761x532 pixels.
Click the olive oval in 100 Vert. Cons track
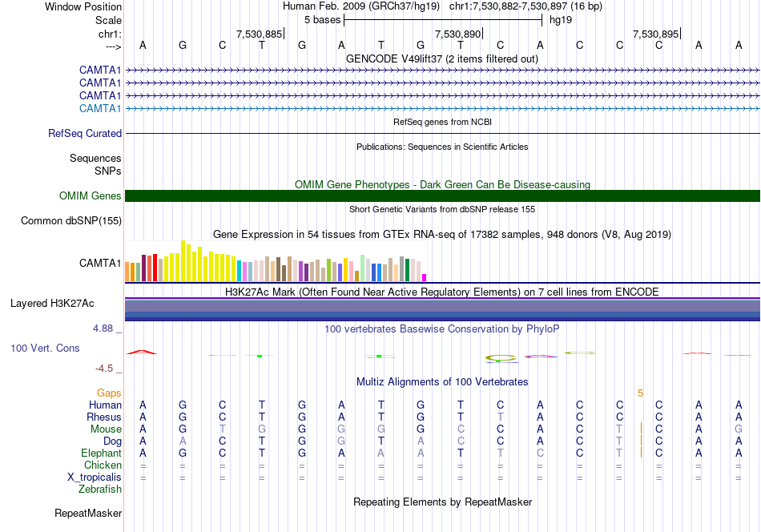click(501, 358)
